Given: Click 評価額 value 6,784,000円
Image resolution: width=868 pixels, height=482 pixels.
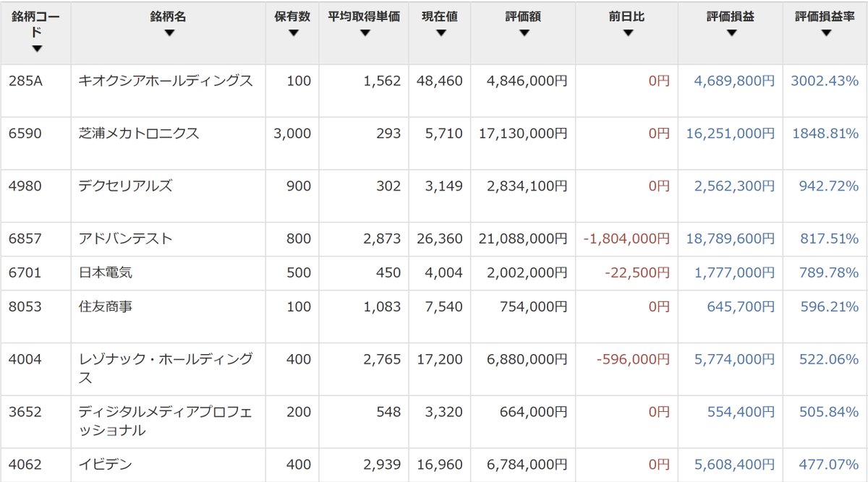Looking at the screenshot, I should [x=527, y=465].
